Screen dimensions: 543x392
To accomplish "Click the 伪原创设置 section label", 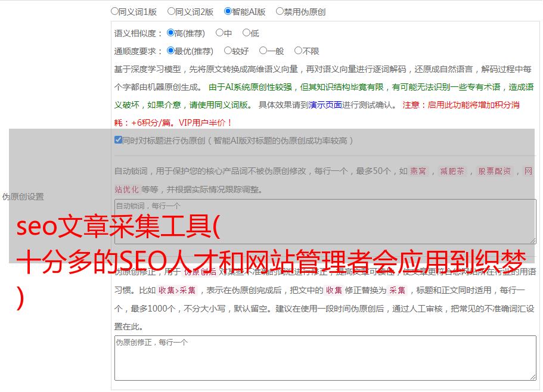I will pyautogui.click(x=23, y=197).
